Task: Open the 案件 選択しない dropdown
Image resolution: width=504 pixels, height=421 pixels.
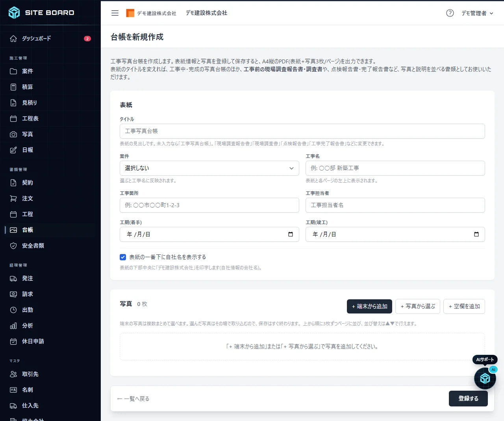Action: 209,168
